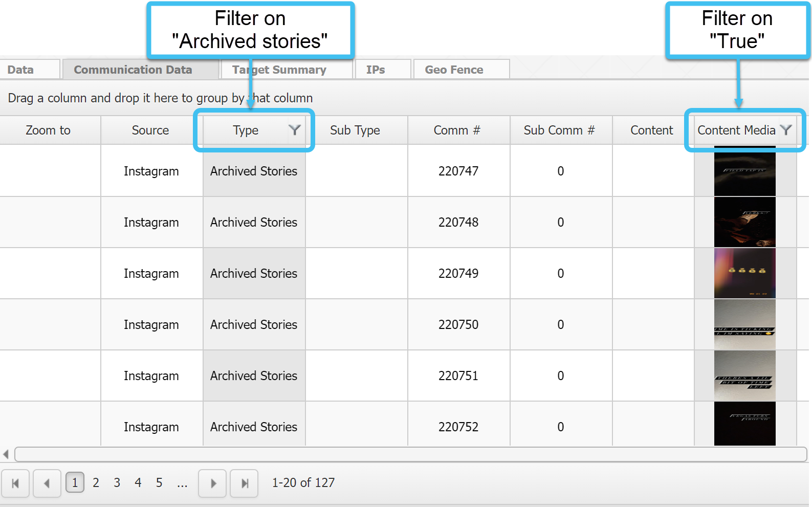Switch to the Geo Fence tab
The width and height of the screenshot is (812, 507).
454,70
